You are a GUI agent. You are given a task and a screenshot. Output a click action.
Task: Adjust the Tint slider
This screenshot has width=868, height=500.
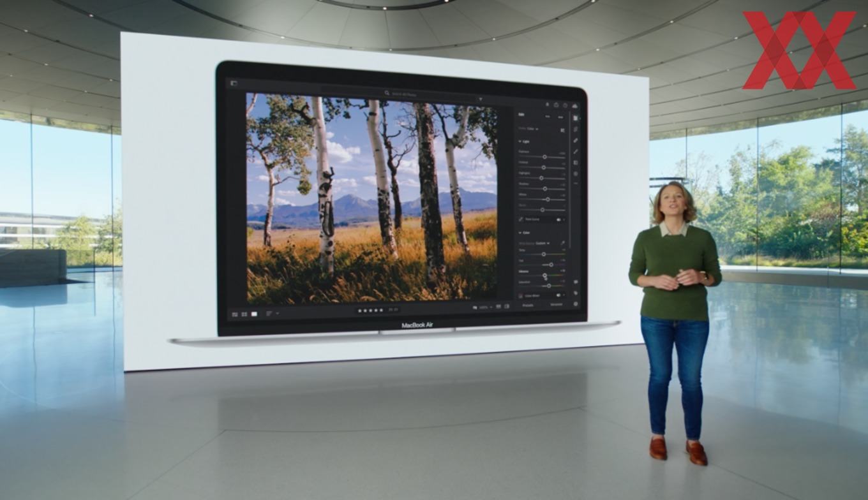(x=542, y=264)
